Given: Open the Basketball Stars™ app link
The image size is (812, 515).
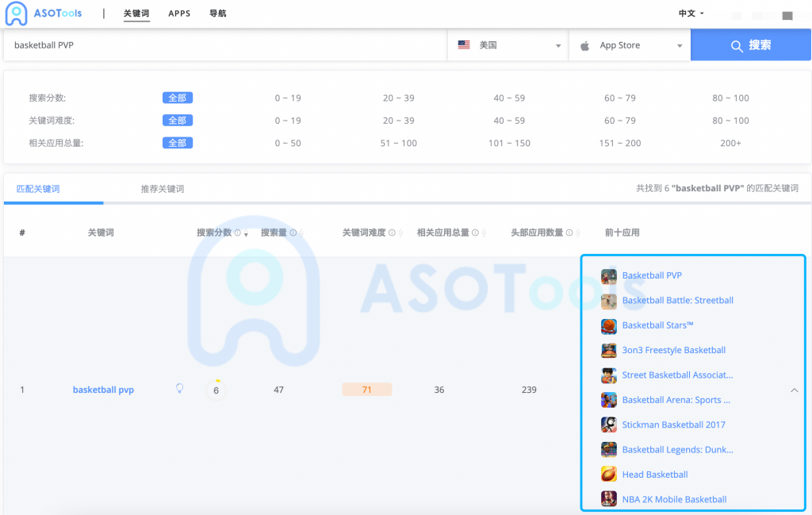Looking at the screenshot, I should pos(657,325).
